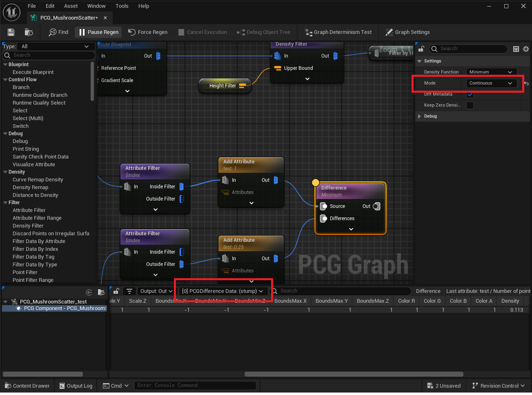
Task: Reset Mode property to default arrow
Action: coord(526,83)
